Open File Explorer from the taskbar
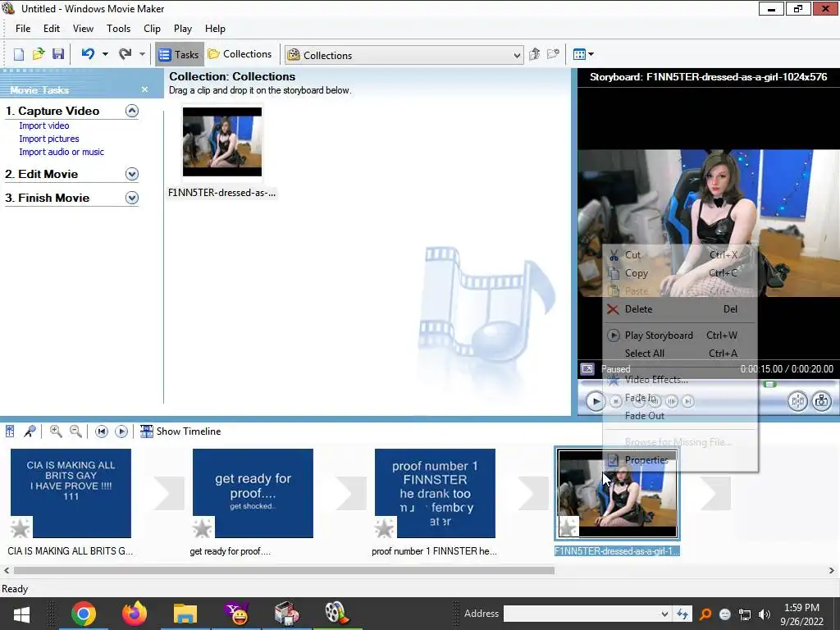This screenshot has height=630, width=840. [x=185, y=614]
